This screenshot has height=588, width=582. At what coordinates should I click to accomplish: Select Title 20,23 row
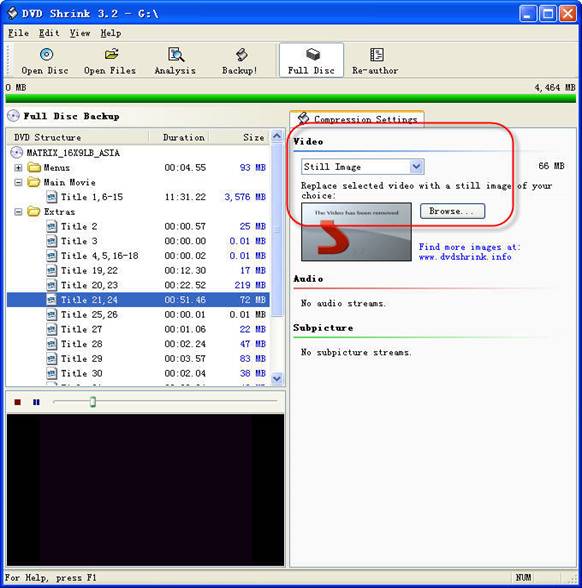pos(138,285)
